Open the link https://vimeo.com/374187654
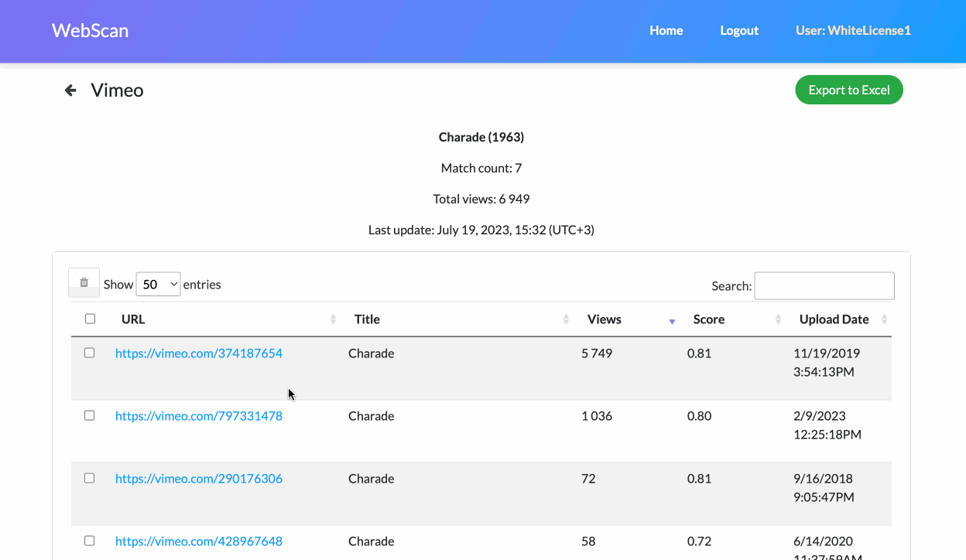 pyautogui.click(x=198, y=353)
